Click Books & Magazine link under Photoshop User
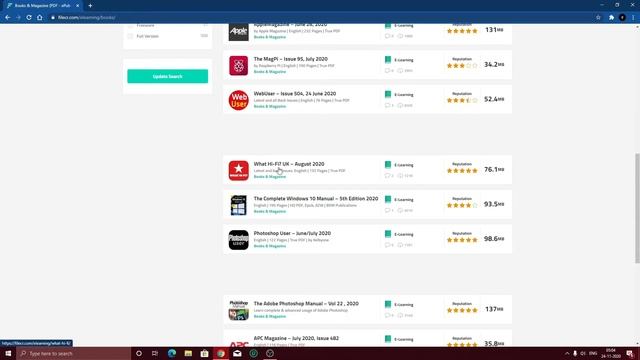 (x=270, y=246)
